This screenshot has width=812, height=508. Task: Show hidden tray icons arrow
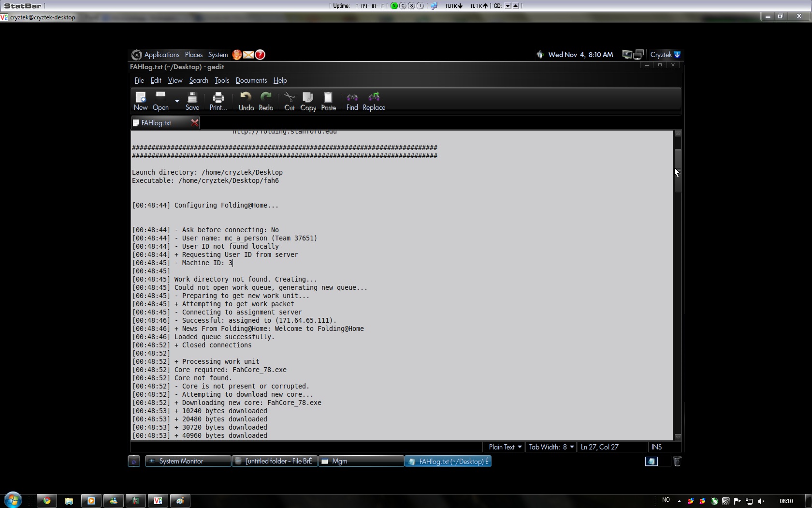(x=680, y=501)
